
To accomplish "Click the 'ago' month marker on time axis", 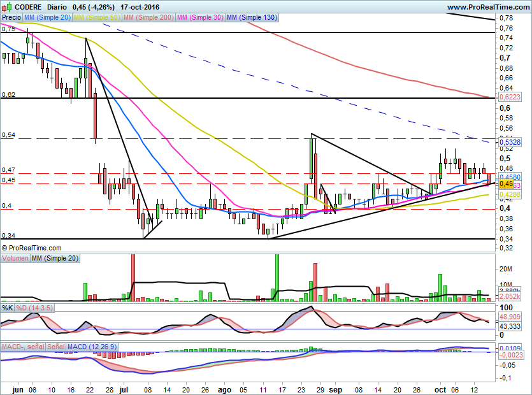I will [224, 389].
